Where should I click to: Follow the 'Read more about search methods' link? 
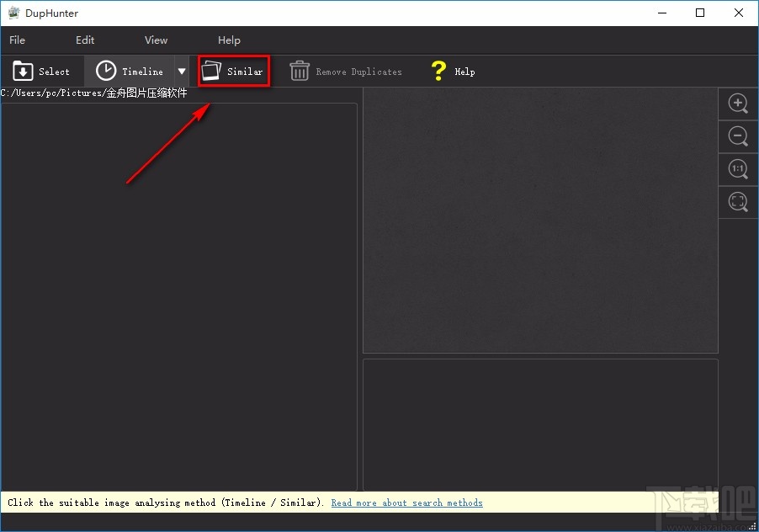click(406, 503)
